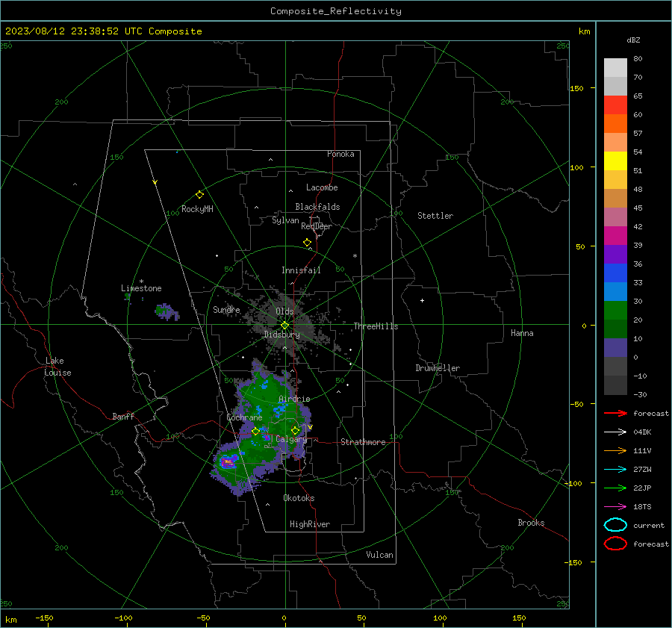The image size is (672, 628).
Task: Click the Lacombe city label
Action: 322,187
